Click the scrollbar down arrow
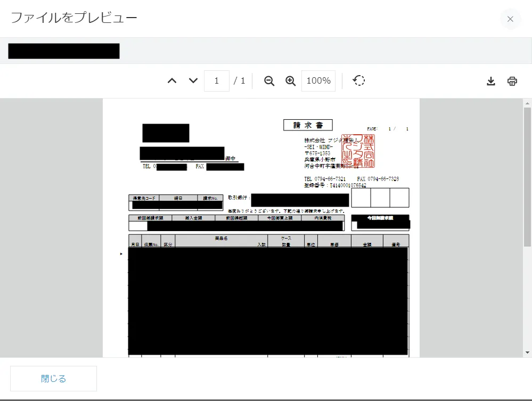The image size is (532, 401). coord(527,353)
